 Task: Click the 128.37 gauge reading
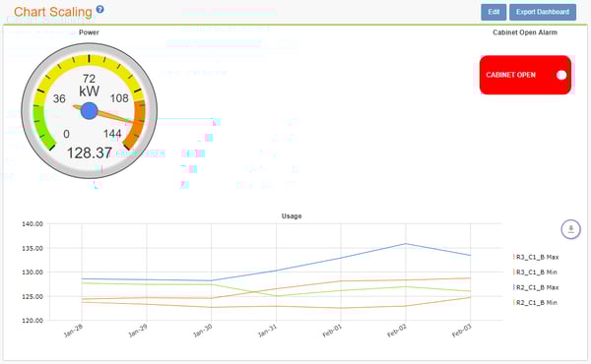[90, 152]
